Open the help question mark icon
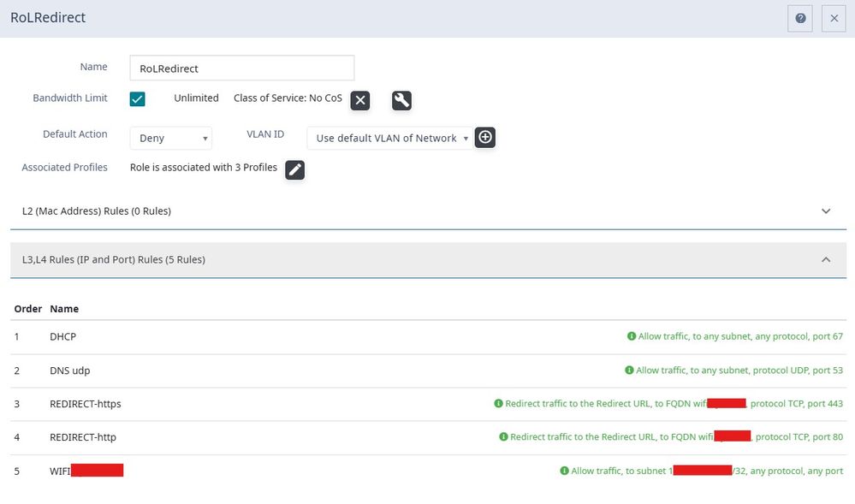 pos(800,18)
